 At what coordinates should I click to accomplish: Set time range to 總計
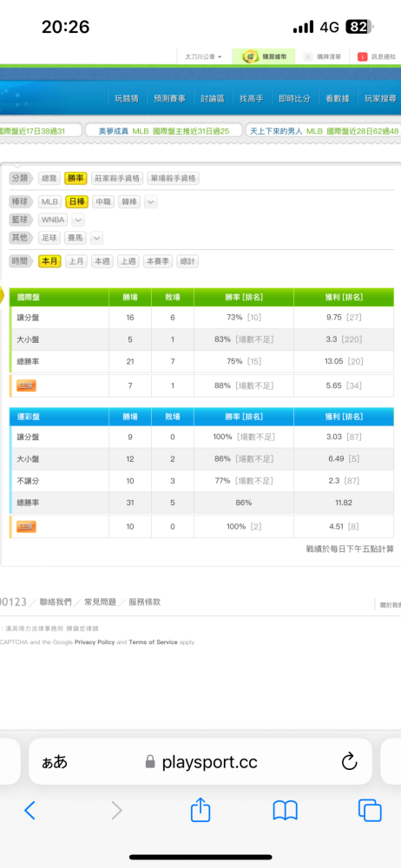[x=187, y=261]
